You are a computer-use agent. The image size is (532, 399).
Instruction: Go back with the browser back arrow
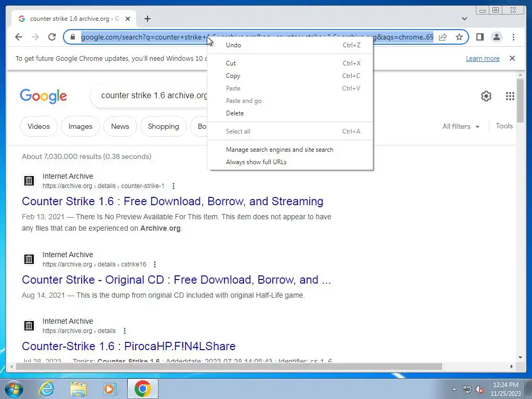19,37
